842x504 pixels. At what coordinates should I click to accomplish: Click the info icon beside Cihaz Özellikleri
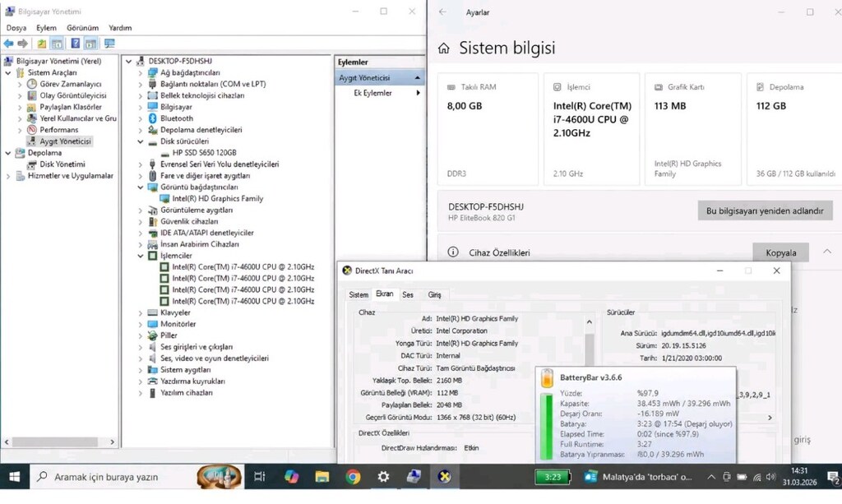453,252
